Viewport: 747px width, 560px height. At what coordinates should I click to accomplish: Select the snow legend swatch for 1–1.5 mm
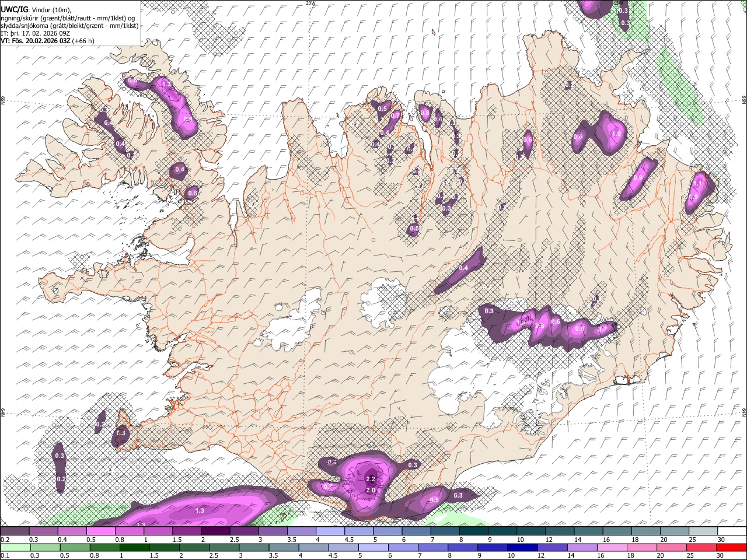[158, 531]
